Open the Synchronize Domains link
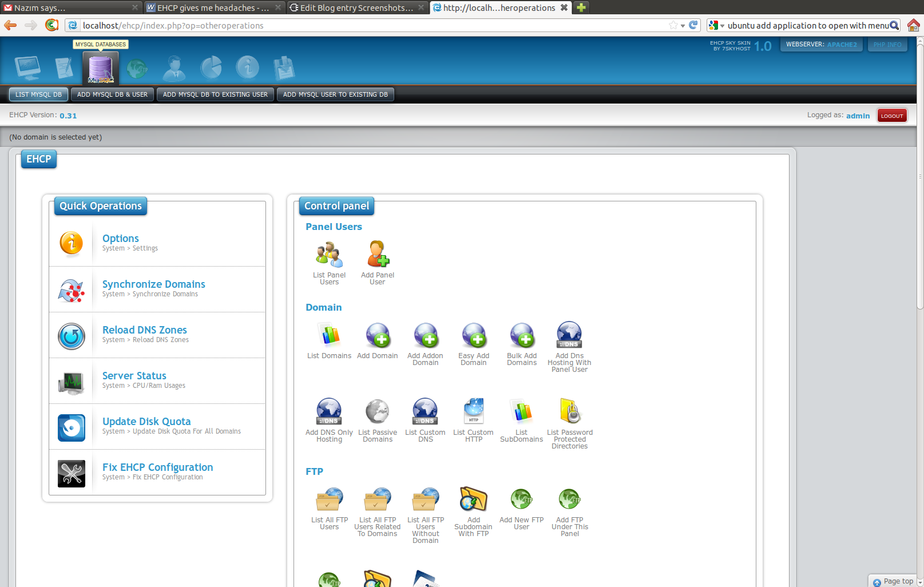Image resolution: width=924 pixels, height=587 pixels. pyautogui.click(x=153, y=284)
